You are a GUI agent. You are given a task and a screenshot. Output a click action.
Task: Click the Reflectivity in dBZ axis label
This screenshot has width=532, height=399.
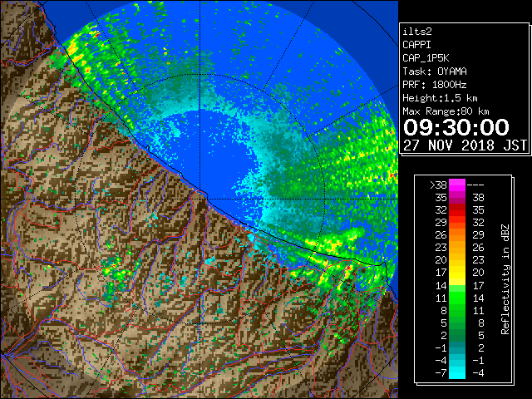tap(505, 279)
